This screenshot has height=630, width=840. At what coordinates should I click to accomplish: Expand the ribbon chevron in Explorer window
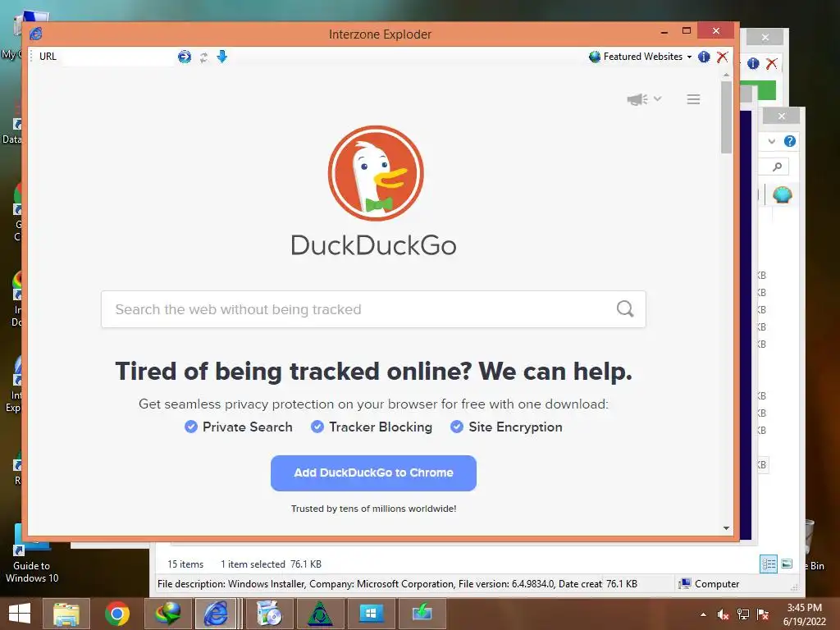point(771,141)
